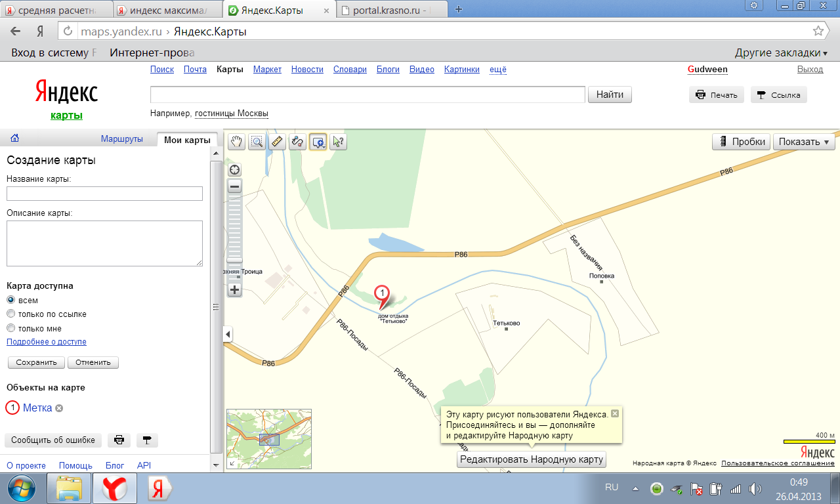Click the API footer link
The image size is (840, 504).
click(x=144, y=465)
